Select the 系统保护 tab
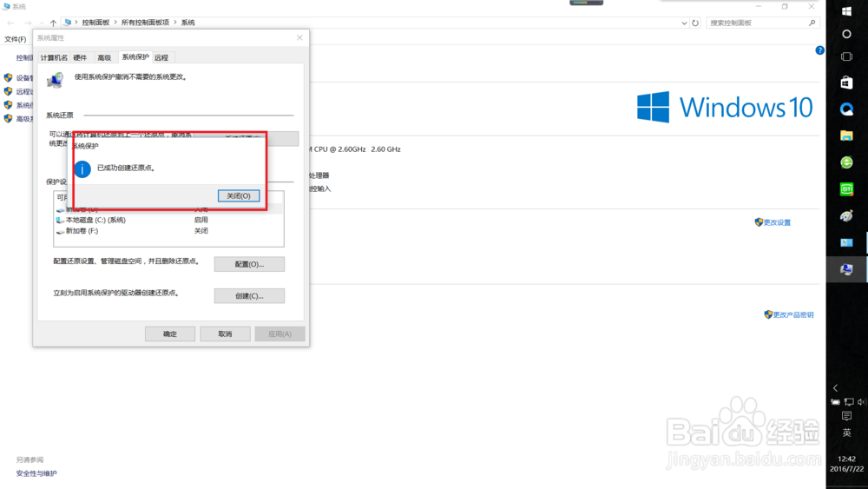The image size is (868, 489). (135, 57)
